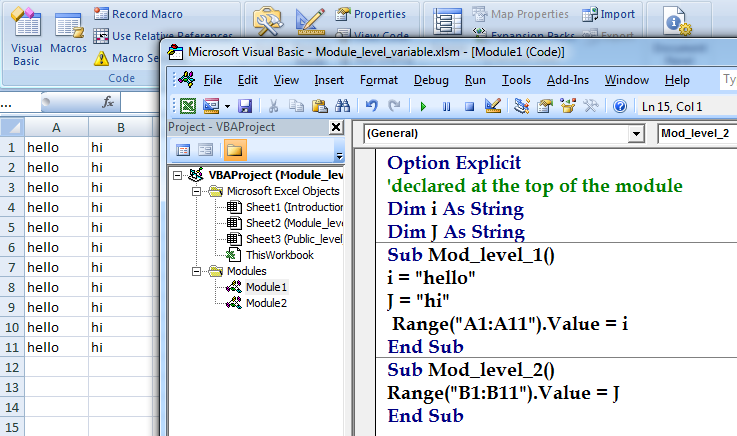
Task: Toggle Folders view in Project pane
Action: click(x=235, y=150)
